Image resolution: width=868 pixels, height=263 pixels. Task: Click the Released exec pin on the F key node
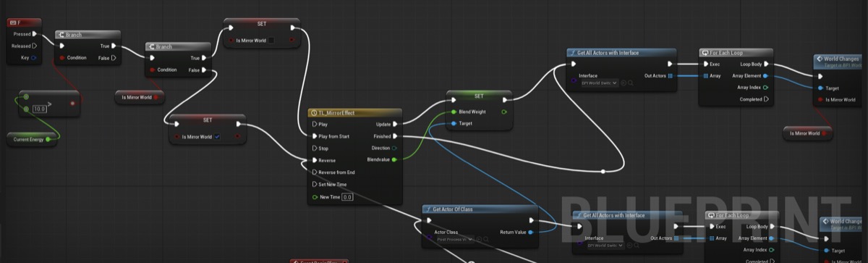click(x=35, y=45)
